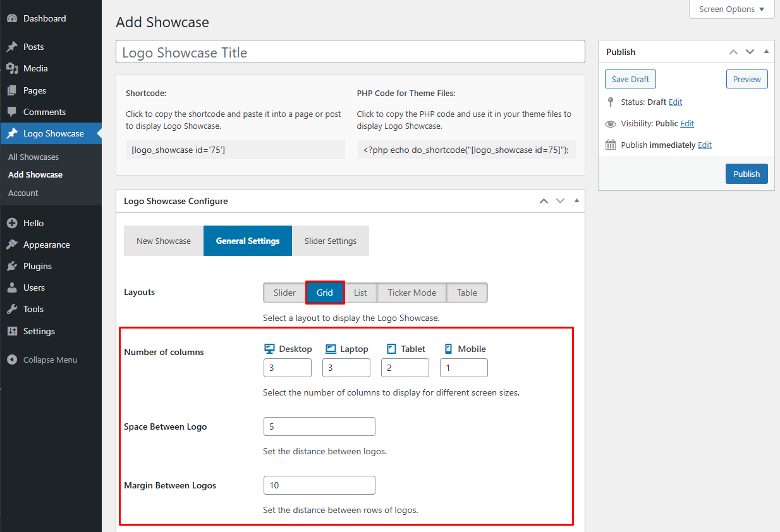Image resolution: width=780 pixels, height=532 pixels.
Task: Click the Dashboard icon in sidebar
Action: 11,19
